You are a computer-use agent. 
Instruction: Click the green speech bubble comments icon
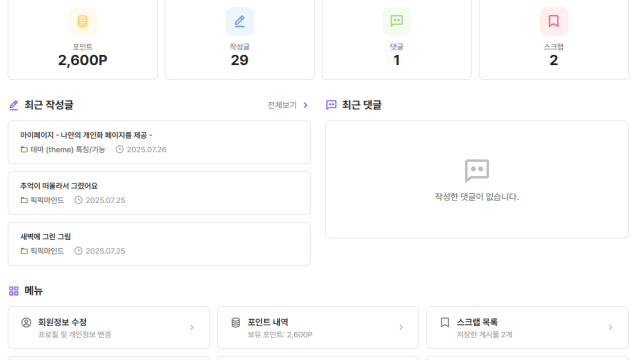point(397,21)
